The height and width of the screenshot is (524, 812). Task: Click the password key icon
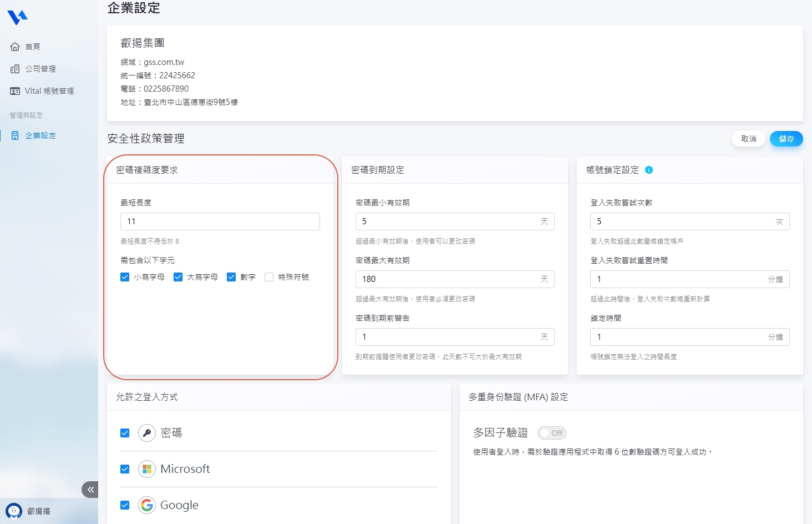147,433
